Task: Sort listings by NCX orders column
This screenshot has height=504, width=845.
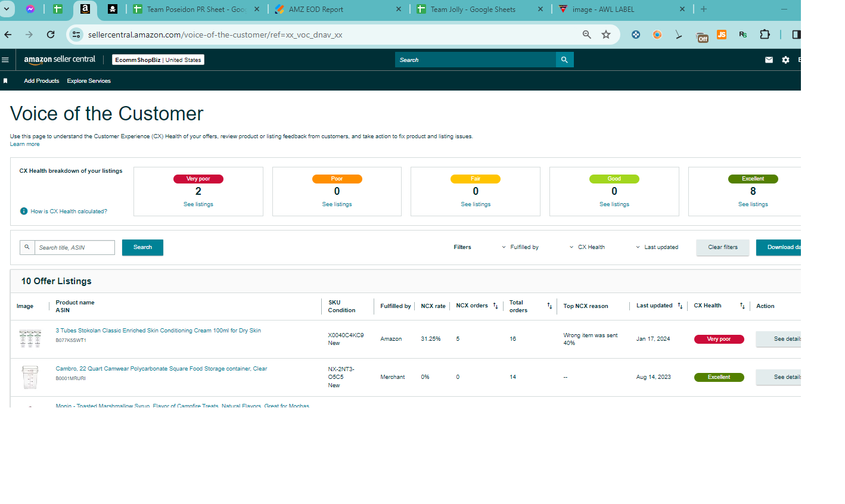Action: click(495, 306)
